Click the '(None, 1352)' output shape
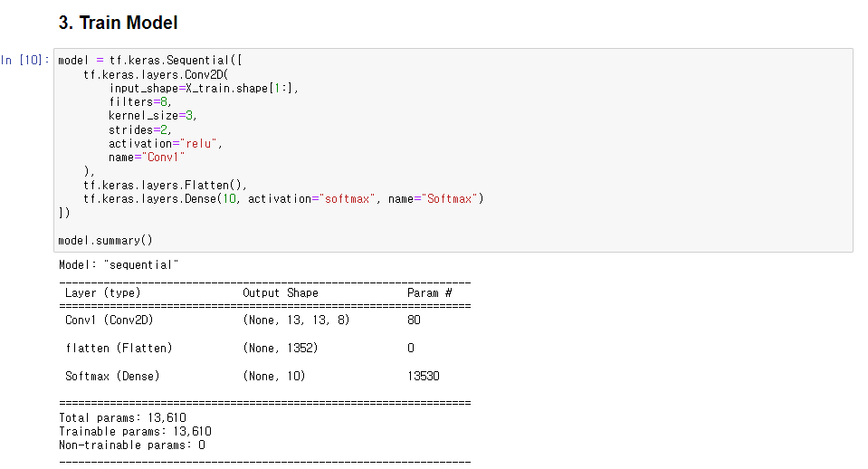The height and width of the screenshot is (469, 868). [x=280, y=348]
